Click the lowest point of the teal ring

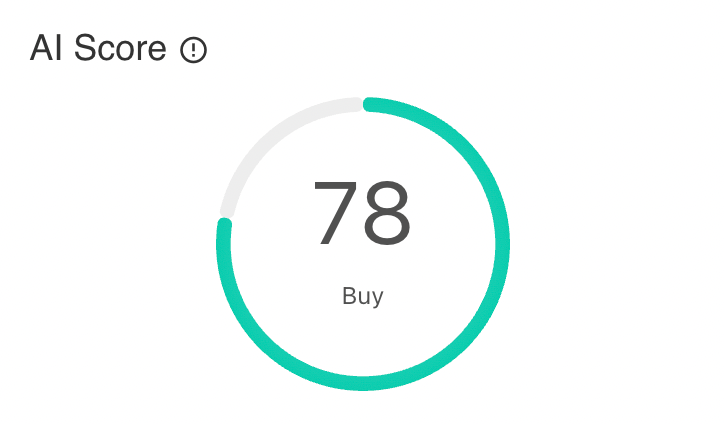tap(363, 383)
